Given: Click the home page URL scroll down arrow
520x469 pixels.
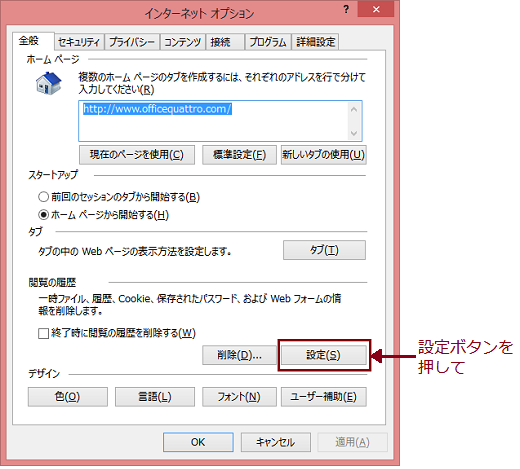Looking at the screenshot, I should (x=354, y=133).
